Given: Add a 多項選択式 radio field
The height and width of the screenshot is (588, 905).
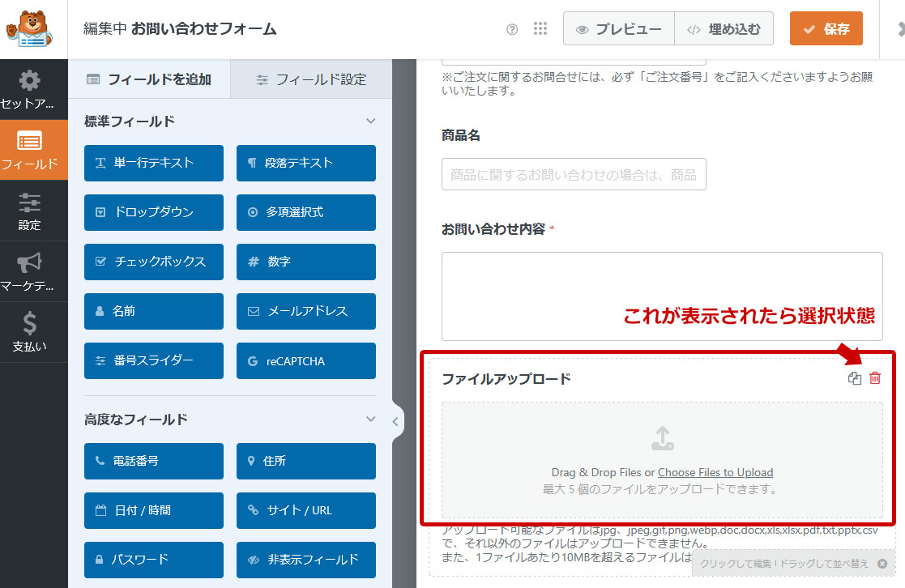Looking at the screenshot, I should [x=305, y=212].
